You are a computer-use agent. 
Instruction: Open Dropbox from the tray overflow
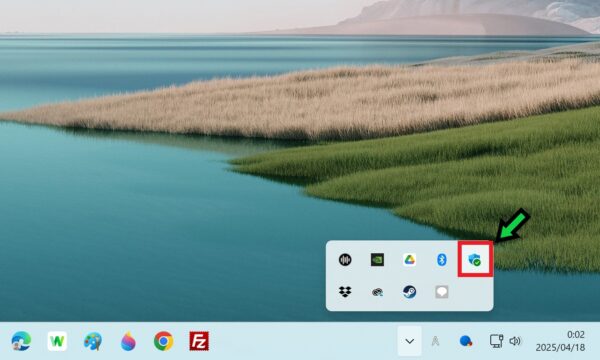coord(345,292)
